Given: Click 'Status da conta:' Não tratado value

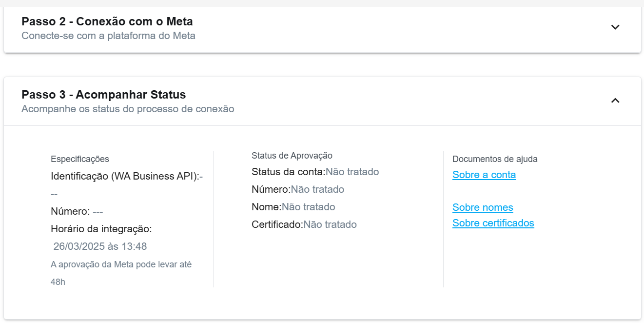Looking at the screenshot, I should (x=352, y=172).
